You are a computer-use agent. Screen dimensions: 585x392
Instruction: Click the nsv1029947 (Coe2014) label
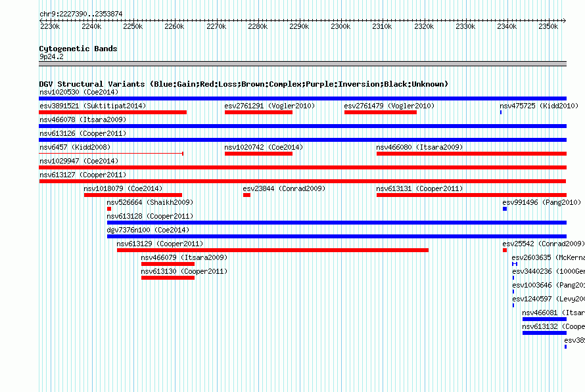click(79, 161)
